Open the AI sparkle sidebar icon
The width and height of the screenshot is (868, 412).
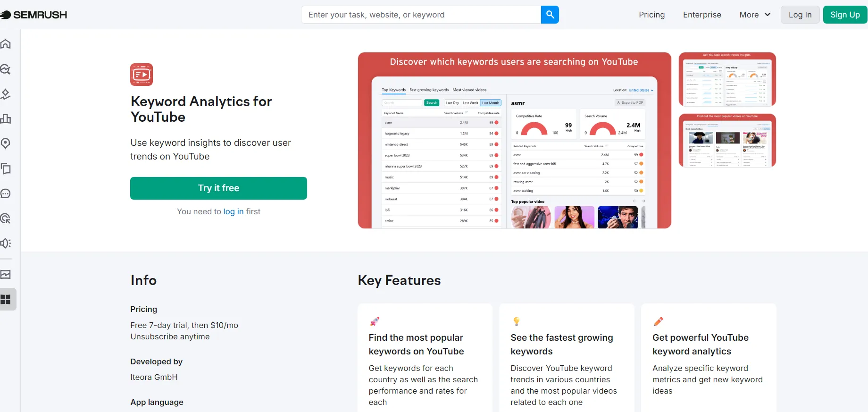click(x=6, y=94)
